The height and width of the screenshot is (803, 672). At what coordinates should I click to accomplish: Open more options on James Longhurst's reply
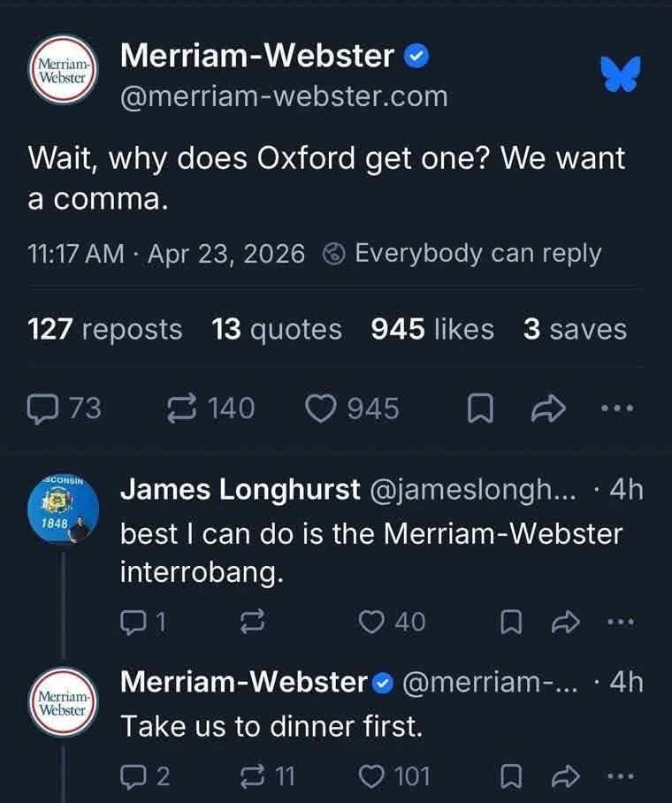[621, 623]
